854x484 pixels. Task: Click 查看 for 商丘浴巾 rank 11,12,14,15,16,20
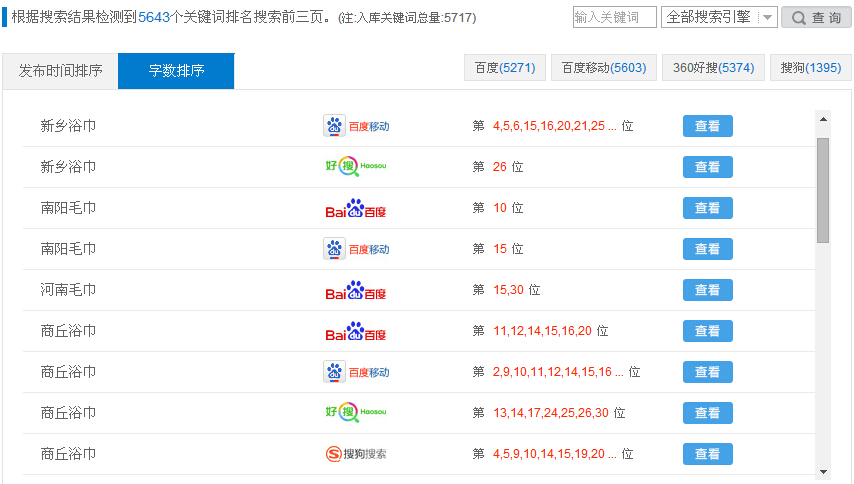pos(707,331)
